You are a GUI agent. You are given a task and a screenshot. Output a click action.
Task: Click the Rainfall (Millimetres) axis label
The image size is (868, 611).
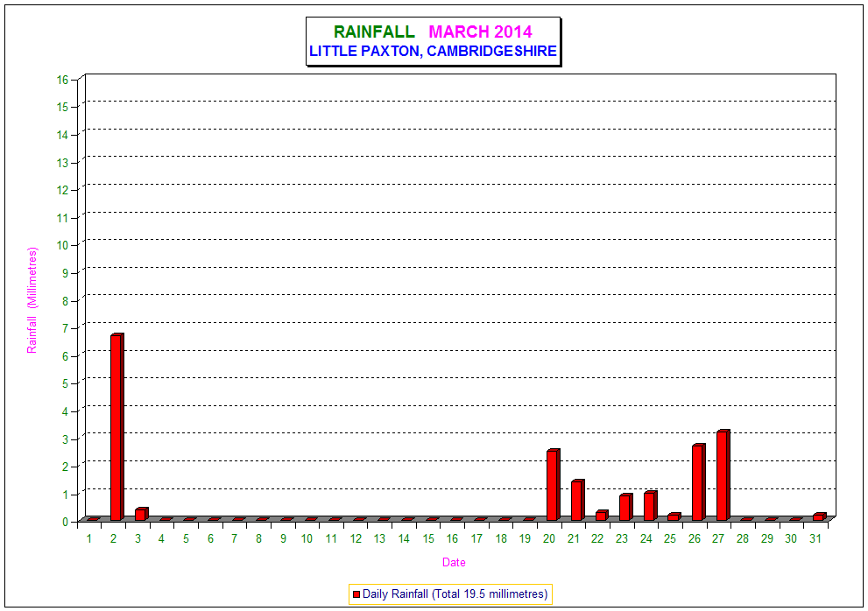[x=32, y=300]
